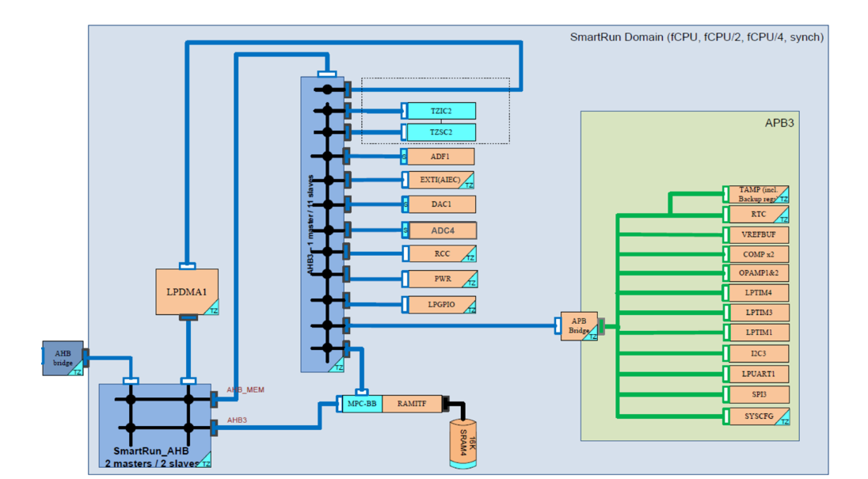Click the APB Bridge component
The height and width of the screenshot is (479, 868).
coord(578,325)
